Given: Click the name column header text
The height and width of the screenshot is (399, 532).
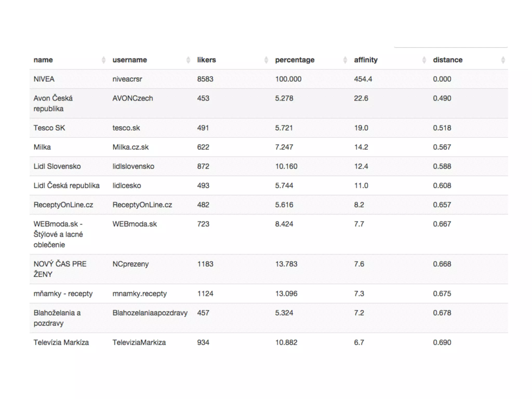Looking at the screenshot, I should coord(43,60).
